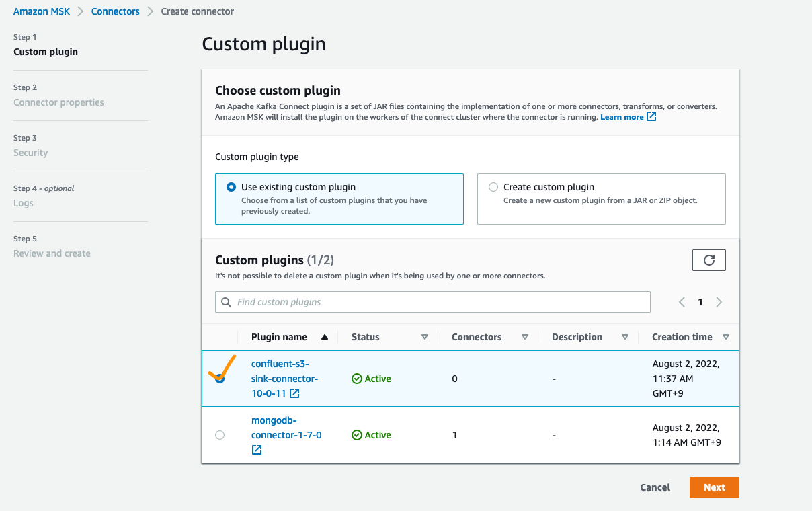Go to previous page of plugins

click(682, 302)
